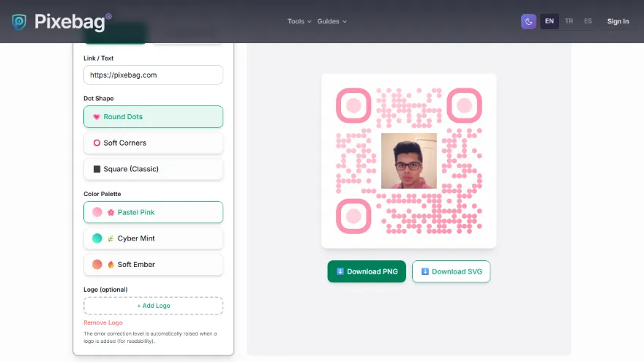Focus the Link / Text input field

153,75
